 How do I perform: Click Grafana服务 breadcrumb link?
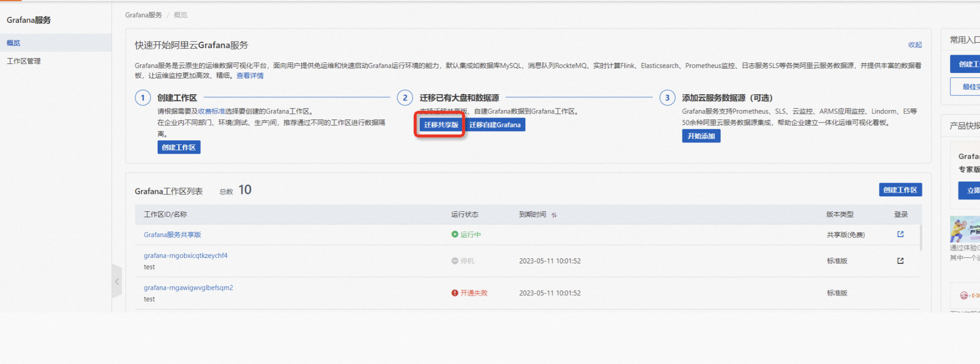click(x=143, y=15)
